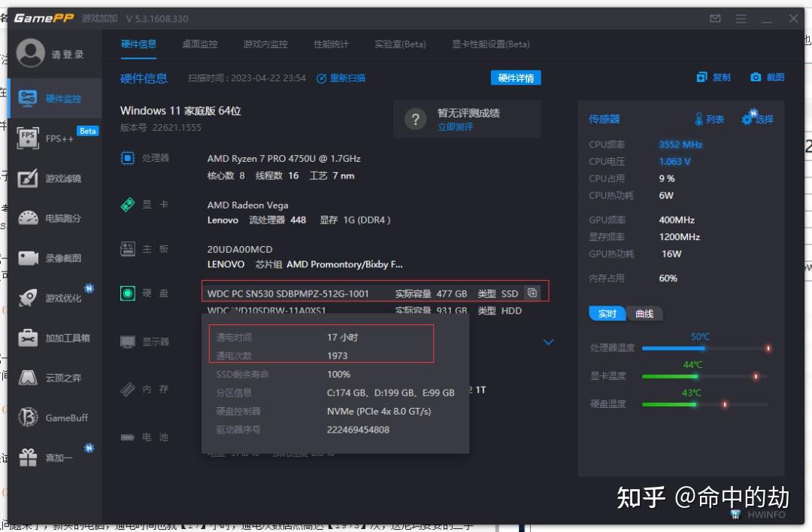Click the 复制 copy icon button
Viewport: 812px width, 532px height.
(713, 78)
